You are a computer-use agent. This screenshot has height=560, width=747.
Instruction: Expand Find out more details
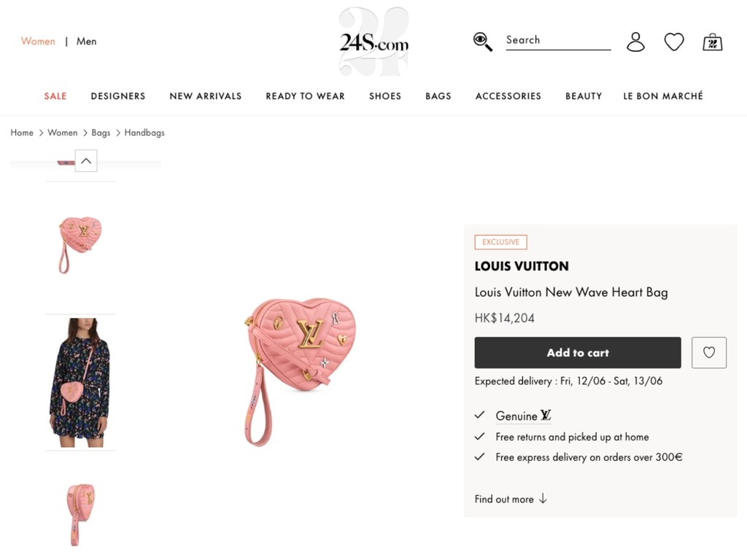pyautogui.click(x=511, y=499)
